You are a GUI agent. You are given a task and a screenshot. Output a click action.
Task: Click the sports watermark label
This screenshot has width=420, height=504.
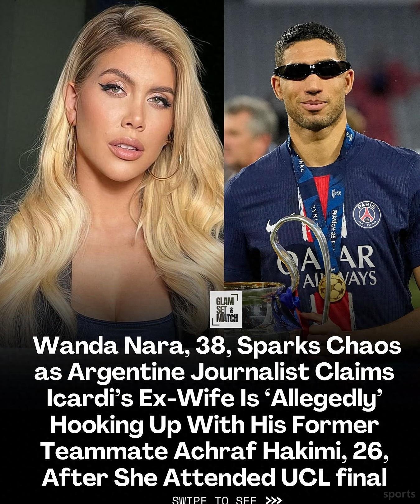pos(399,494)
